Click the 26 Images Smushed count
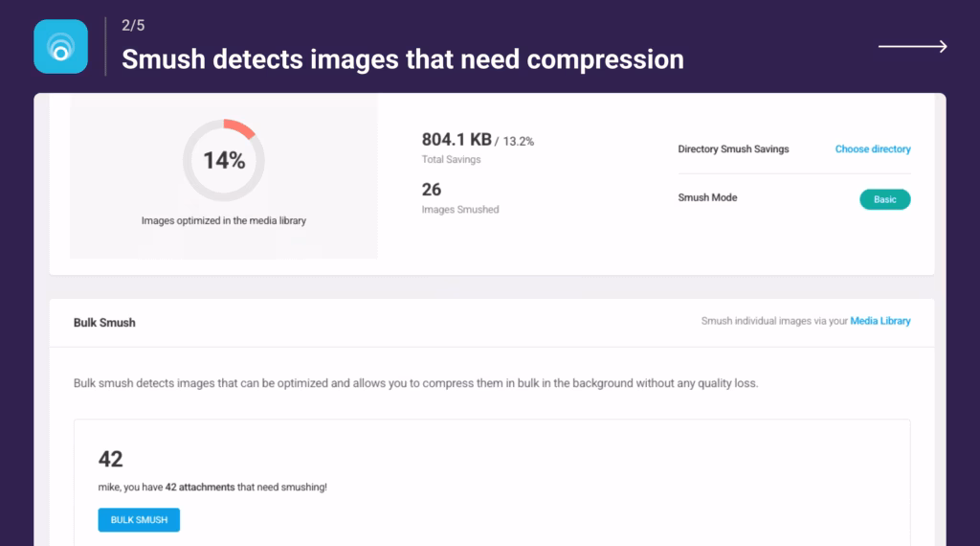This screenshot has height=546, width=980. click(431, 191)
